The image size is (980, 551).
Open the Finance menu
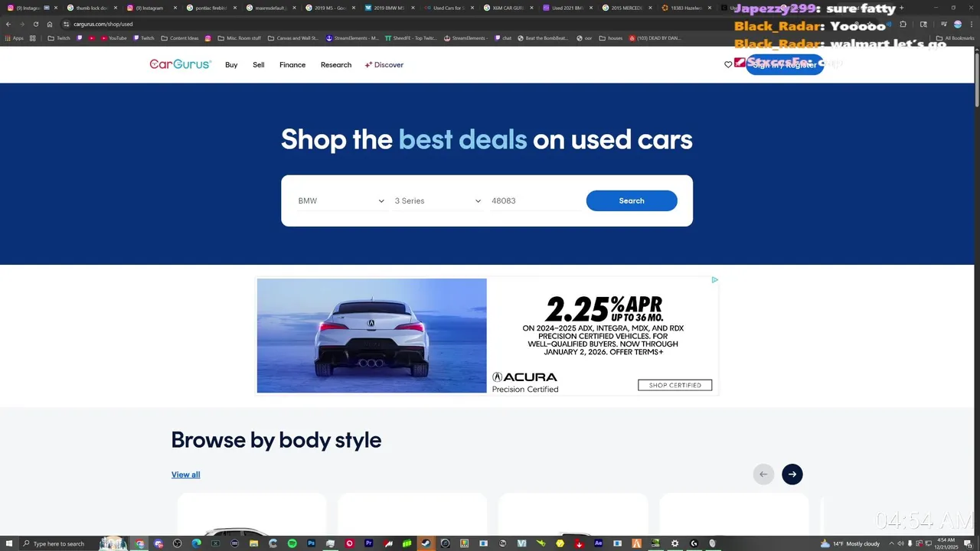coord(292,65)
